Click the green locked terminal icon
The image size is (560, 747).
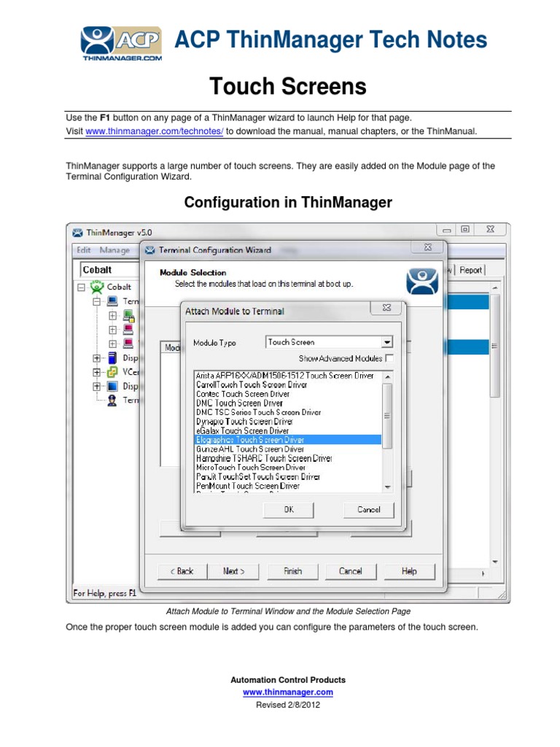[x=128, y=315]
